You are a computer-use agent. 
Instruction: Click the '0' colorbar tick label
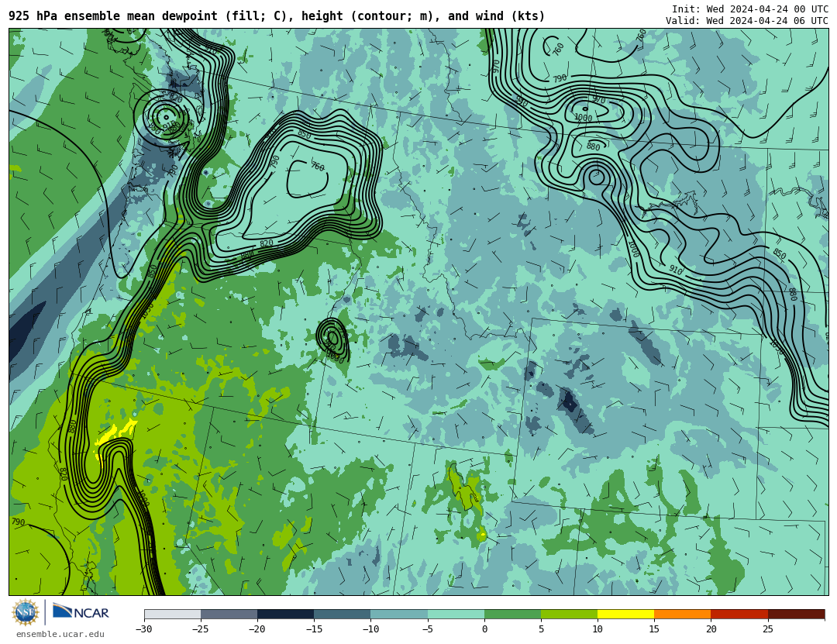[x=484, y=629]
